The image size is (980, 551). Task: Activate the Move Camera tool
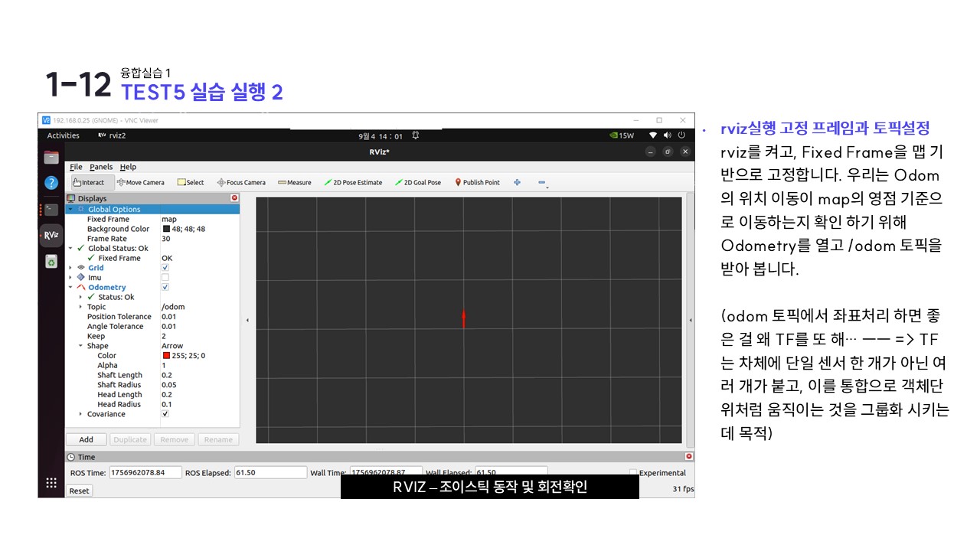(141, 182)
